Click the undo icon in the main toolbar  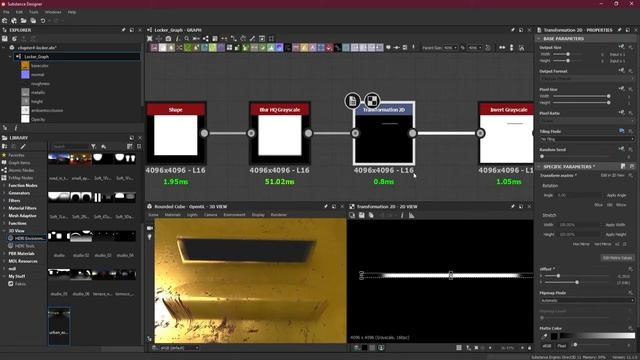[x=42, y=21]
